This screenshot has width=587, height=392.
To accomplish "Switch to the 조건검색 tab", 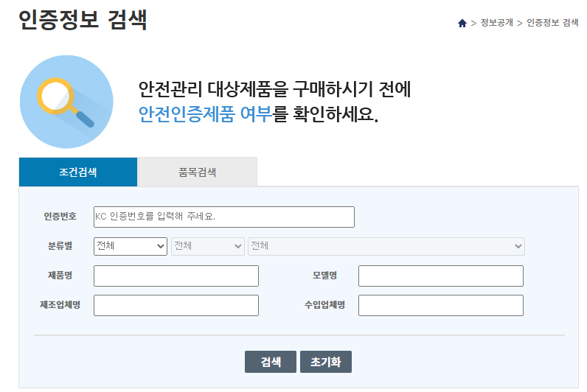I will pos(77,172).
